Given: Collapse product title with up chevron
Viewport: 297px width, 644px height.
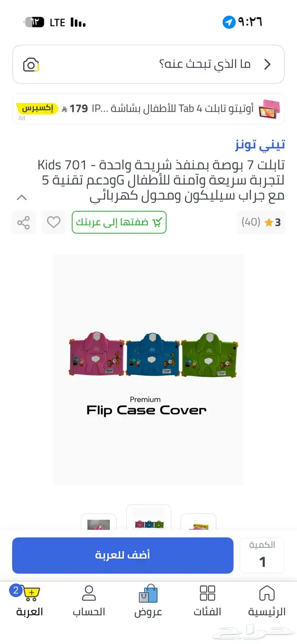Looking at the screenshot, I should click(22, 197).
